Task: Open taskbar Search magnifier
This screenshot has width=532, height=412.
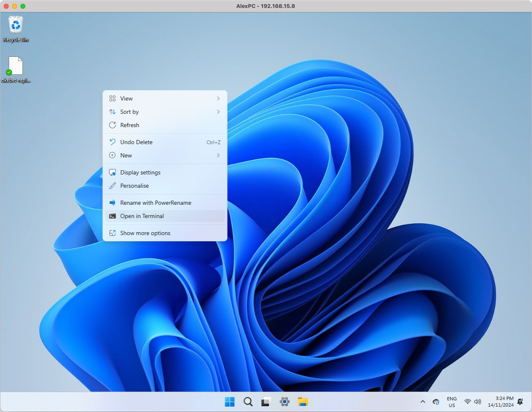Action: pos(248,402)
